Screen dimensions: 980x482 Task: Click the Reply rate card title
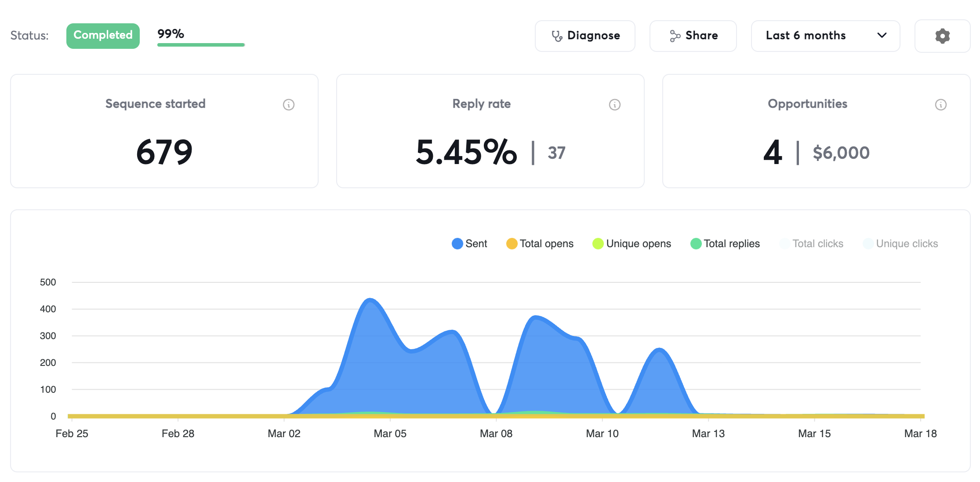tap(482, 104)
